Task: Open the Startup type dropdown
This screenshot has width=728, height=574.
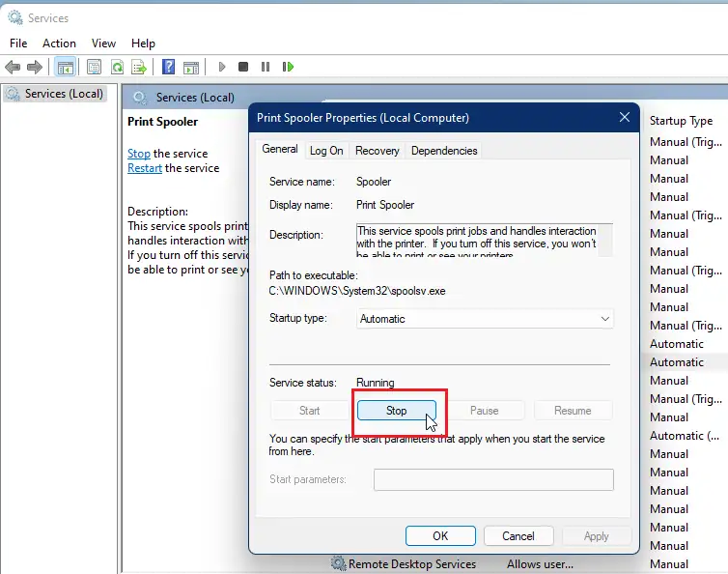Action: click(486, 319)
